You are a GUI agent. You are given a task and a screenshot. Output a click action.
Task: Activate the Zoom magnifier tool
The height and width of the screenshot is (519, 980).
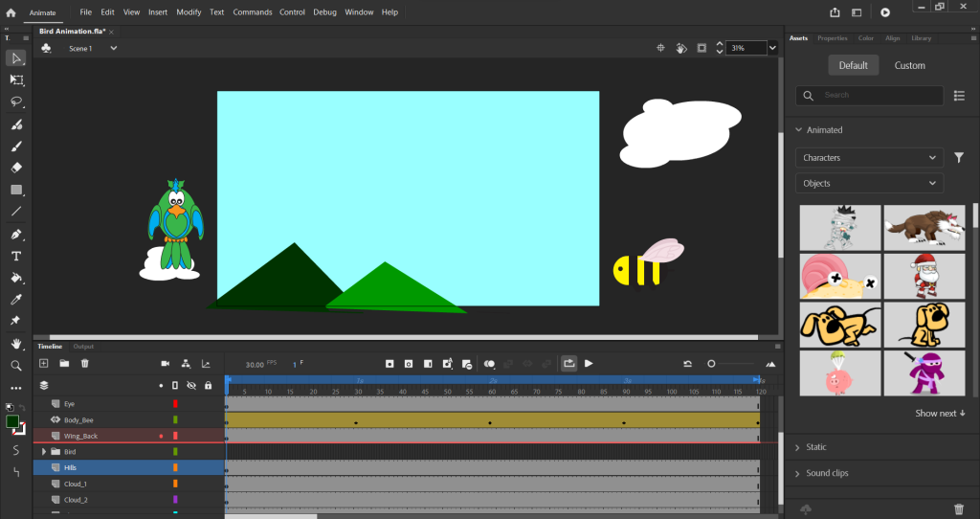tap(16, 366)
